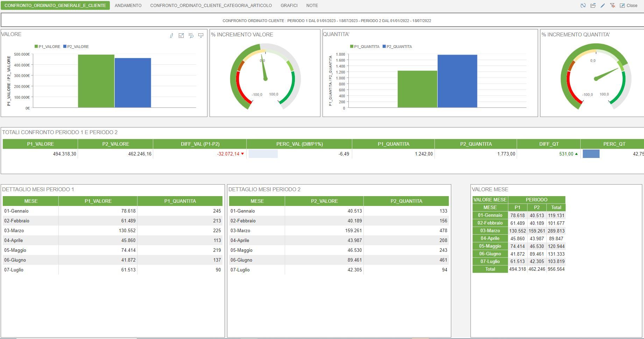The width and height of the screenshot is (644, 339).
Task: Switch to the ANDAMENTO tab
Action: [x=128, y=6]
